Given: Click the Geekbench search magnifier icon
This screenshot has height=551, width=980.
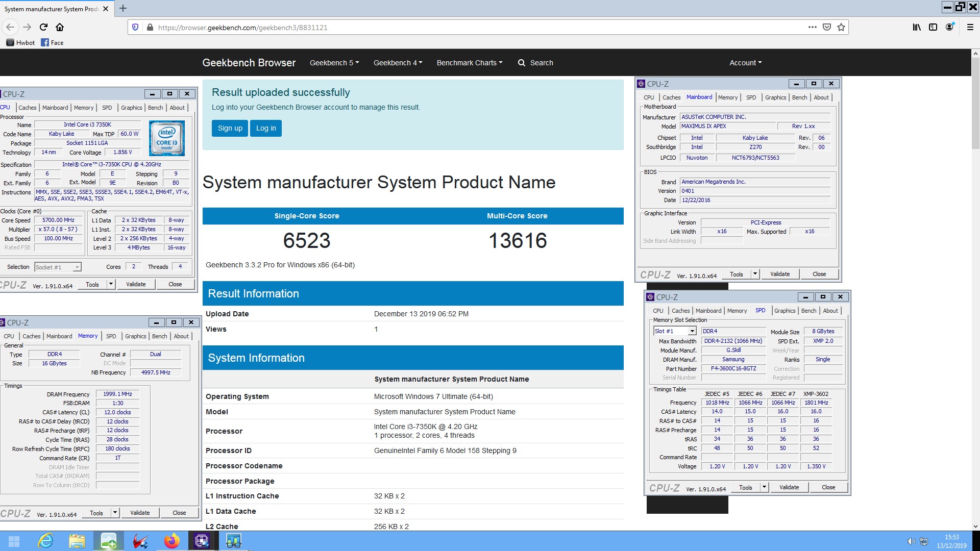Looking at the screenshot, I should tap(521, 63).
